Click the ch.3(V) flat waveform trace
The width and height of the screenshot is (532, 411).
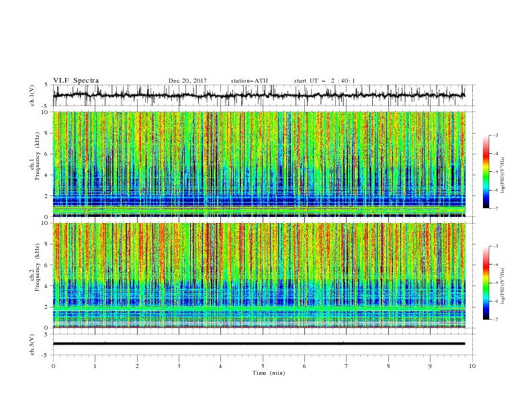coord(259,344)
